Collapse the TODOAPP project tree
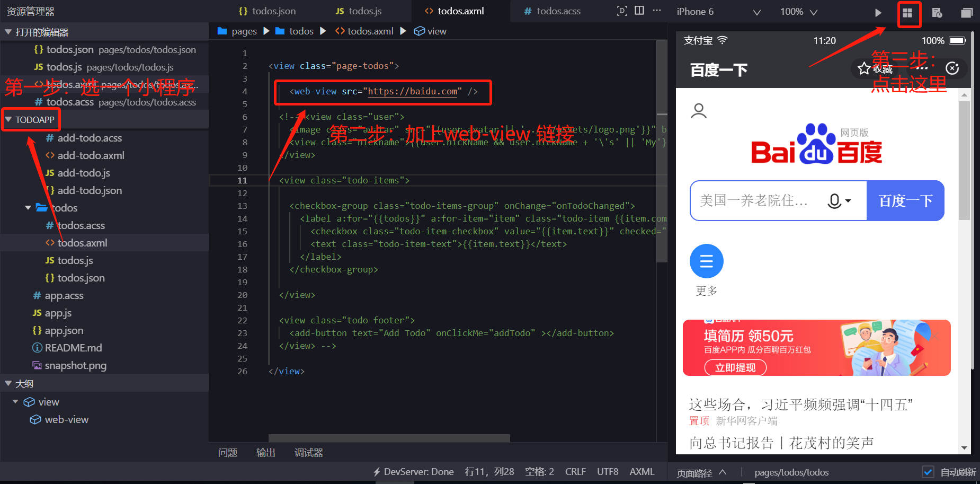 [x=10, y=119]
